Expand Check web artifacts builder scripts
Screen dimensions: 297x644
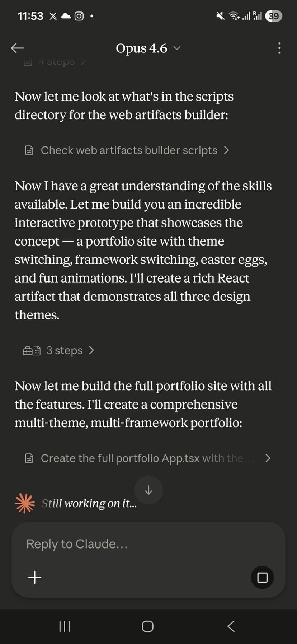(x=128, y=150)
